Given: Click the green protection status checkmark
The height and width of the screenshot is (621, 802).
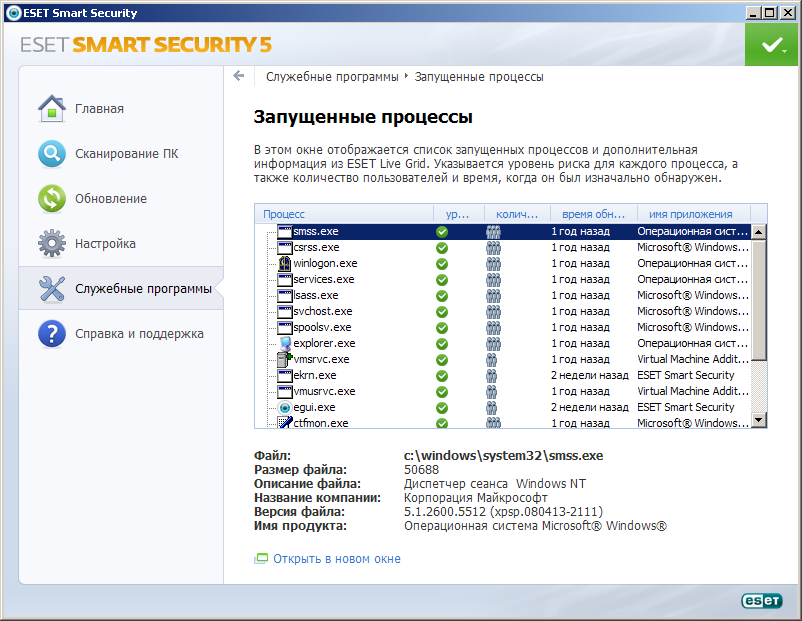Looking at the screenshot, I should click(772, 45).
